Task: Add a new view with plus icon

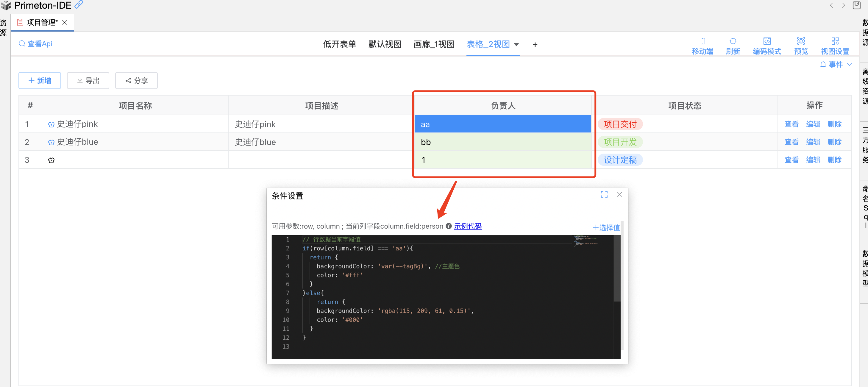Action: coord(535,44)
